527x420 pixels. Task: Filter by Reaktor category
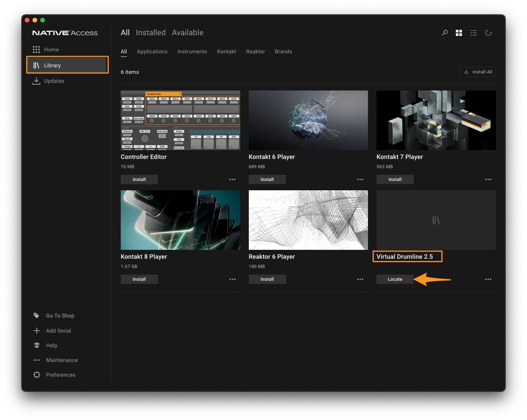tap(255, 51)
